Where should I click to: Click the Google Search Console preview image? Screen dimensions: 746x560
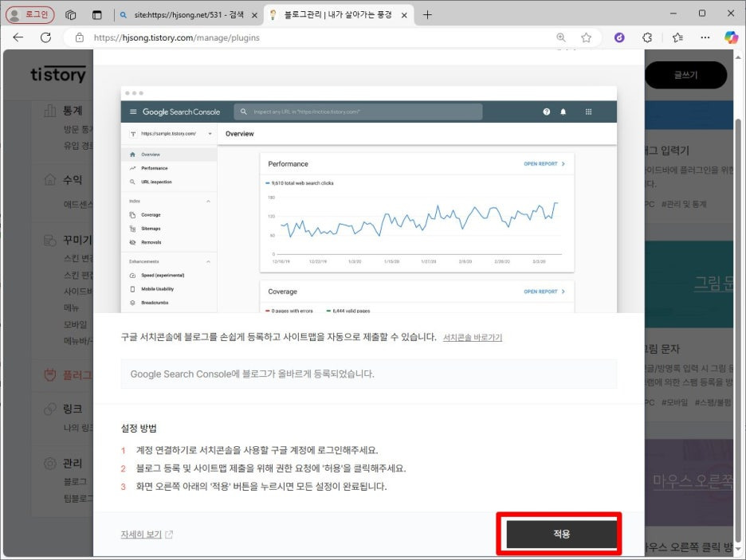[369, 199]
